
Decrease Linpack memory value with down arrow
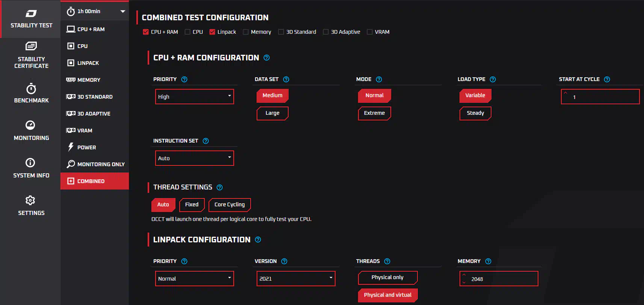464,282
